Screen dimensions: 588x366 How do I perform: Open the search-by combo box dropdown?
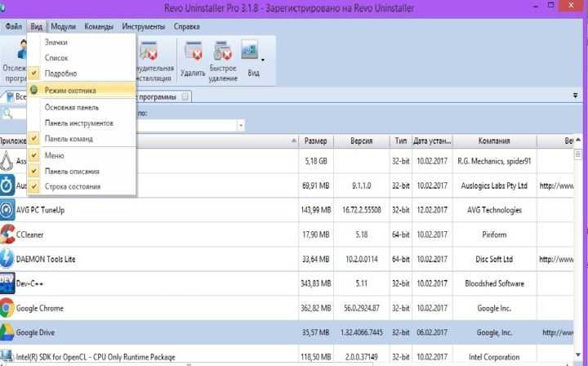pos(241,125)
